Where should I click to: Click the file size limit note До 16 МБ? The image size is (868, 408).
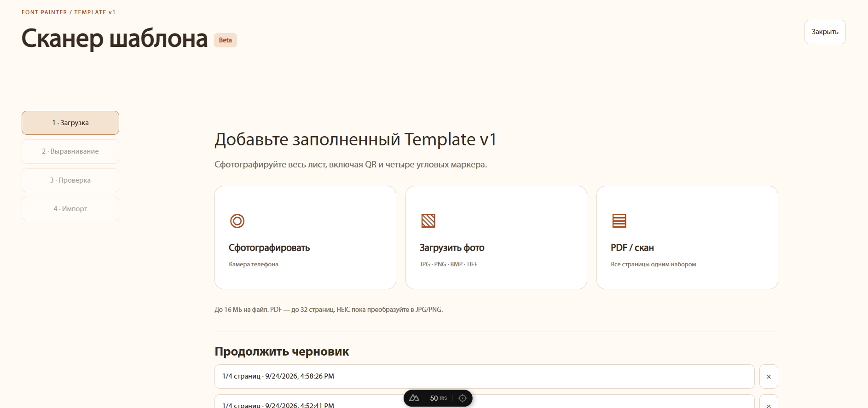pyautogui.click(x=329, y=310)
